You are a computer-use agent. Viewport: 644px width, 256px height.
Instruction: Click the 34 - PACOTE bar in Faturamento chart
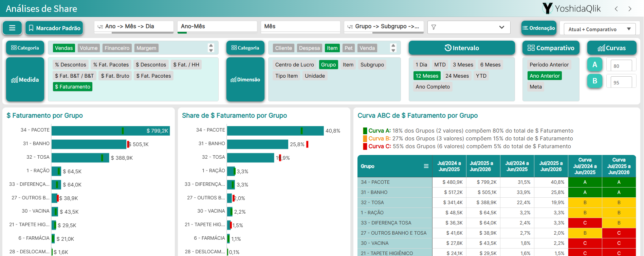[111, 131]
